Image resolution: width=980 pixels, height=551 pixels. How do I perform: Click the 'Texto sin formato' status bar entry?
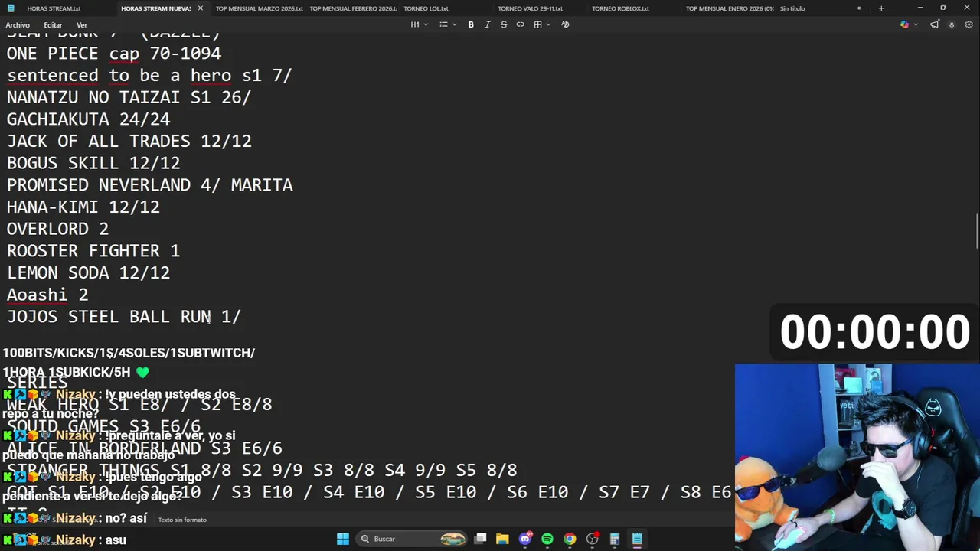tap(182, 520)
